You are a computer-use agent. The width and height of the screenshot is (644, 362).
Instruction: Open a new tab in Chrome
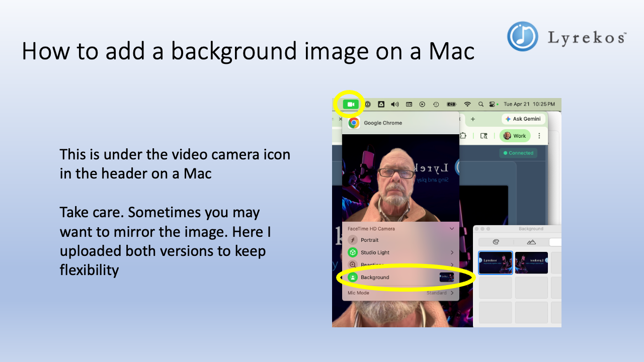(x=473, y=119)
